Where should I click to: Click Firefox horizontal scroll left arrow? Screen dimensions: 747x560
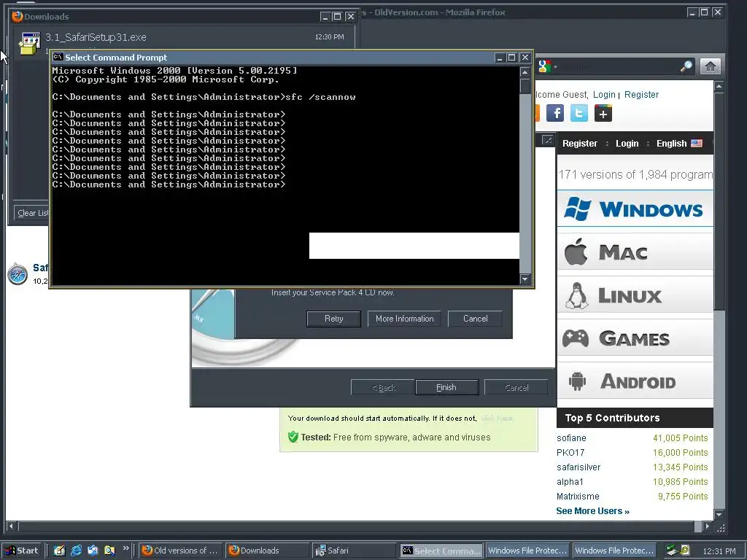[x=12, y=526]
